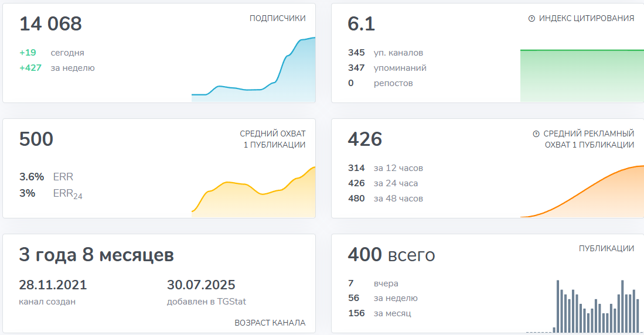Click the СРЕДНИЙ РЕКЛАМНЫЙ ОХВАТ 1 ПУБЛИКАЦИИ heading
644x335 pixels.
pos(588,139)
